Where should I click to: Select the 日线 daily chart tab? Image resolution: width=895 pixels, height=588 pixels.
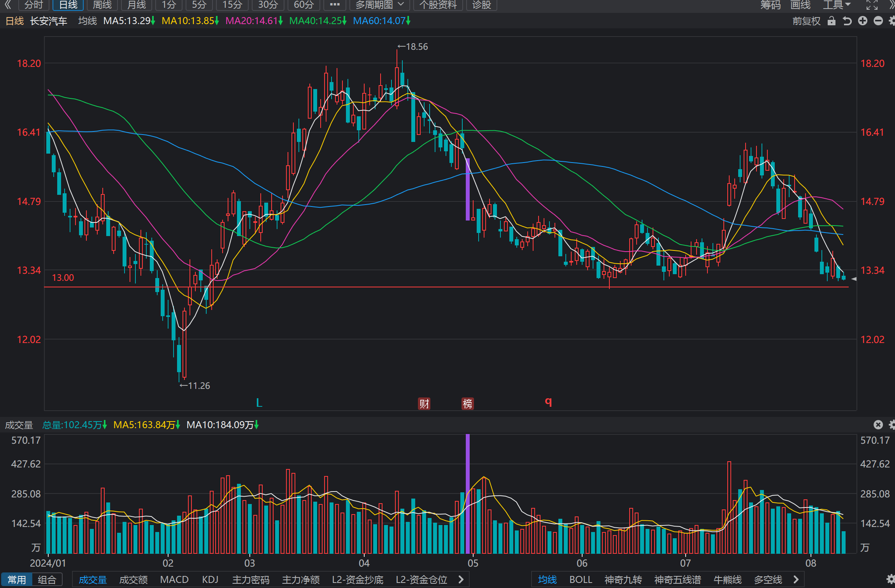(x=68, y=5)
